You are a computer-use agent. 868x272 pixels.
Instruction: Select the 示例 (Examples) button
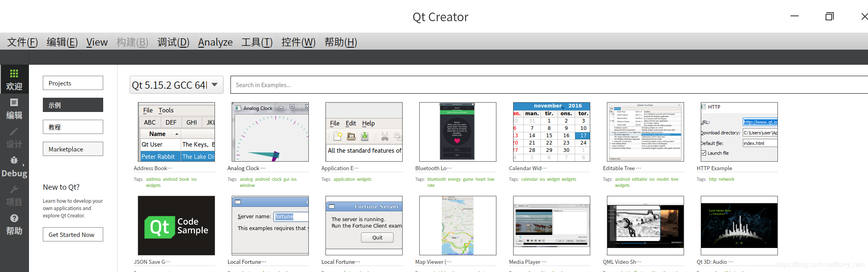tap(73, 105)
